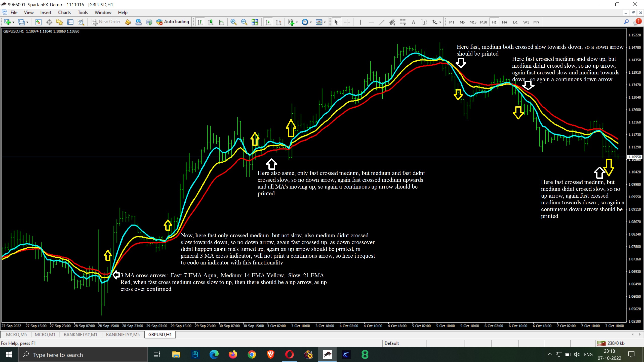Viewport: 644px width, 362px height.
Task: Select the Fibonacci retracement tool
Action: (x=403, y=22)
